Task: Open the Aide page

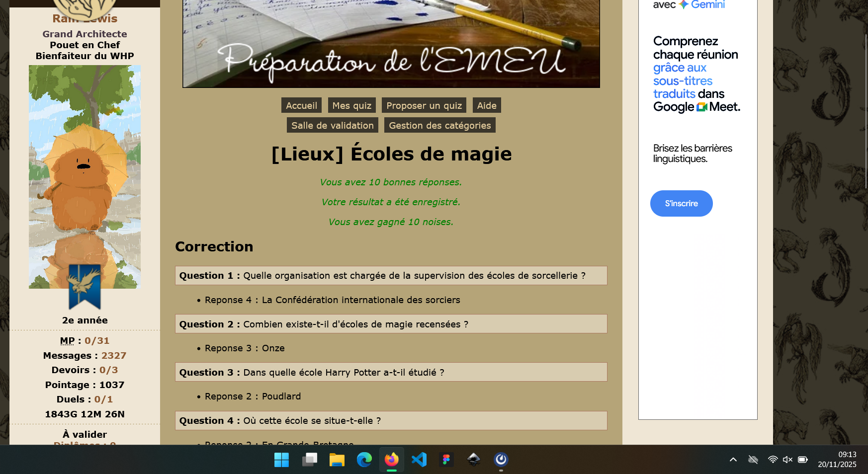Action: coord(487,105)
